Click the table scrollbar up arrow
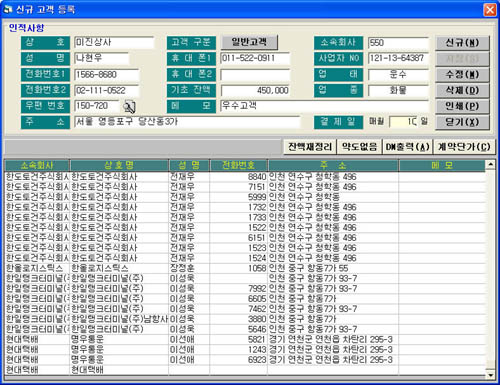Screen dimensions: 500x385 (x=490, y=164)
